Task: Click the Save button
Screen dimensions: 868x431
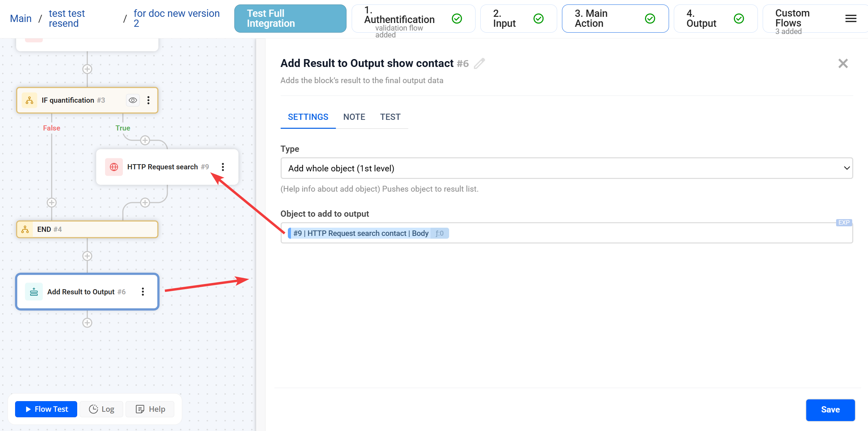Action: [x=830, y=410]
